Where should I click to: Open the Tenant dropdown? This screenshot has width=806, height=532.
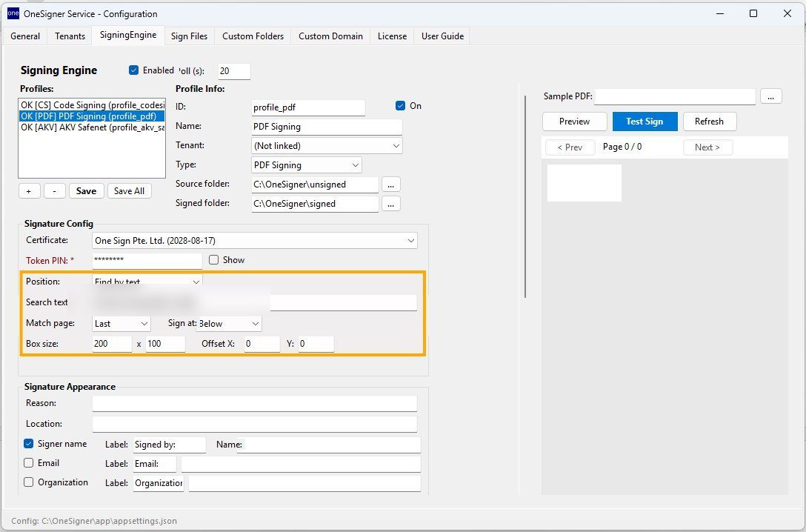(327, 146)
